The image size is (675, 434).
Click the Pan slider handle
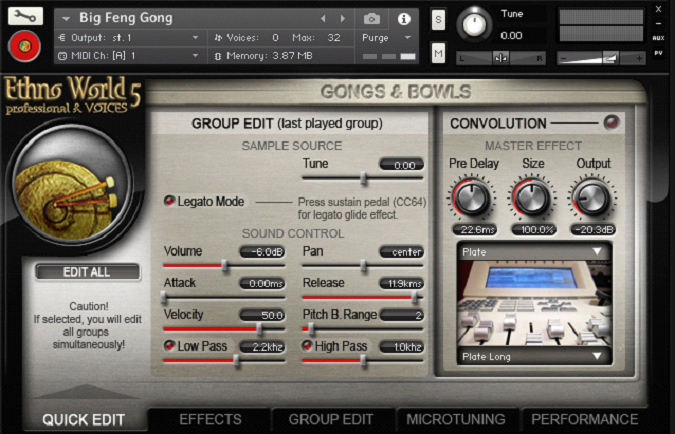[364, 266]
